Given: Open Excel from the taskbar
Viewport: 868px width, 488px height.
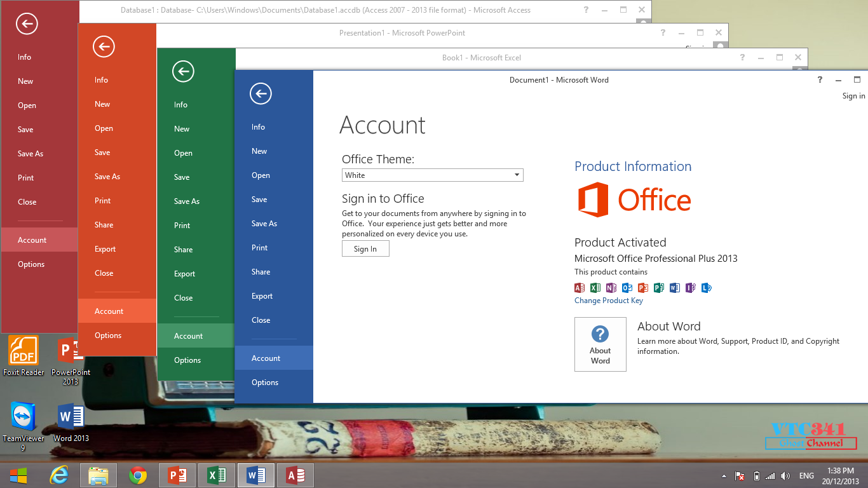Looking at the screenshot, I should (x=217, y=475).
